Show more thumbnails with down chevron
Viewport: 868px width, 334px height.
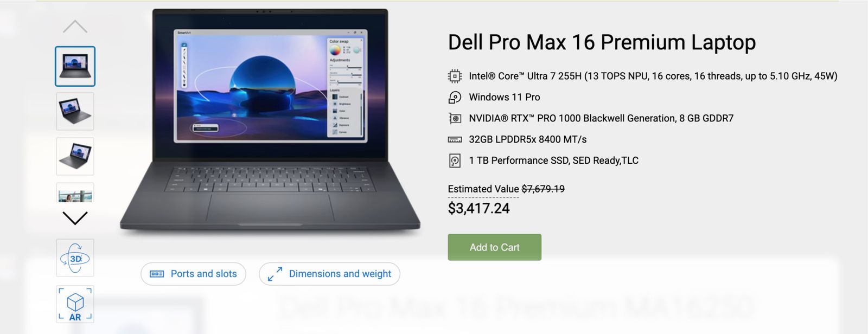click(75, 218)
